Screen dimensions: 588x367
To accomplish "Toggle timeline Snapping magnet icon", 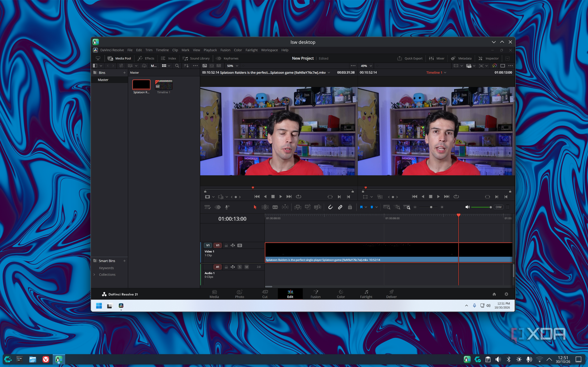I will [330, 207].
